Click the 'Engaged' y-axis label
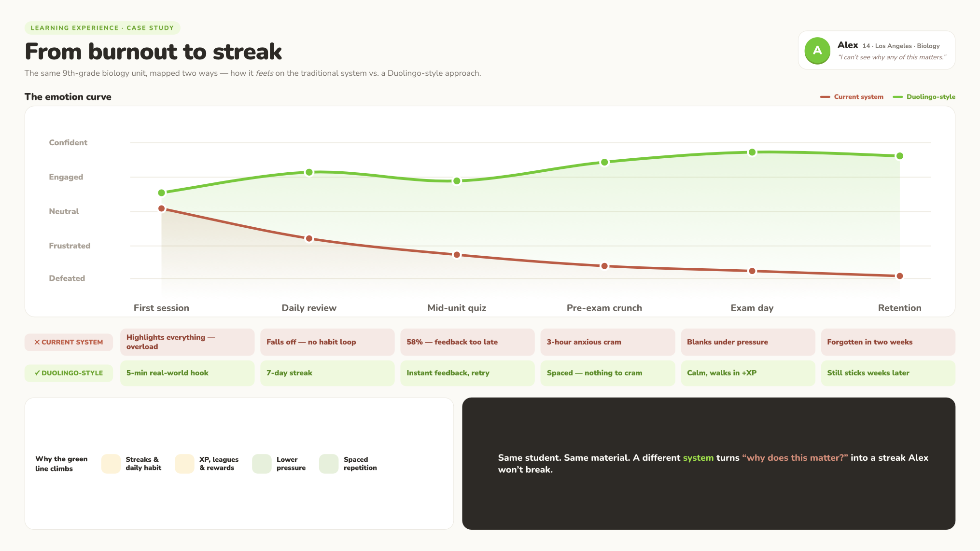This screenshot has width=980, height=551. (x=66, y=177)
